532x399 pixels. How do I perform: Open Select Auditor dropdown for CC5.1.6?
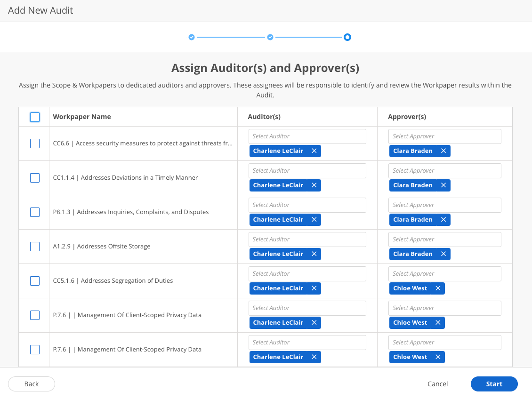click(307, 274)
